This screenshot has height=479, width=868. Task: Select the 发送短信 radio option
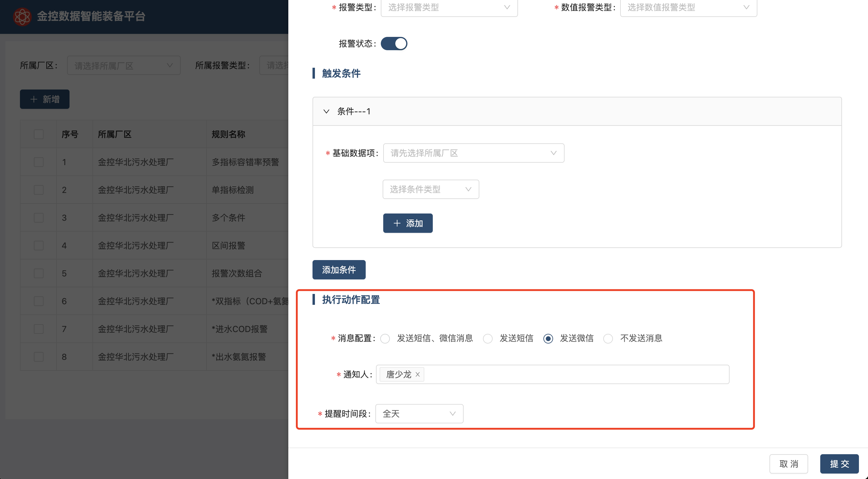(487, 338)
